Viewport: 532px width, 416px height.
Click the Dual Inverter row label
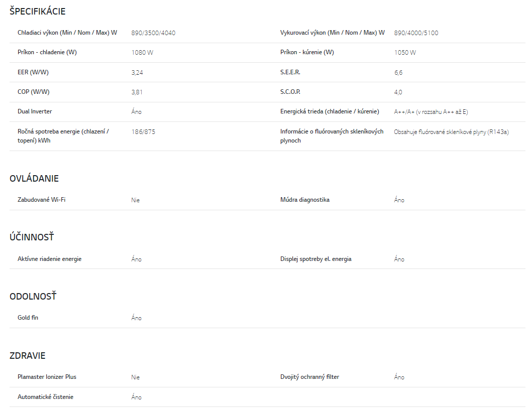(x=35, y=111)
